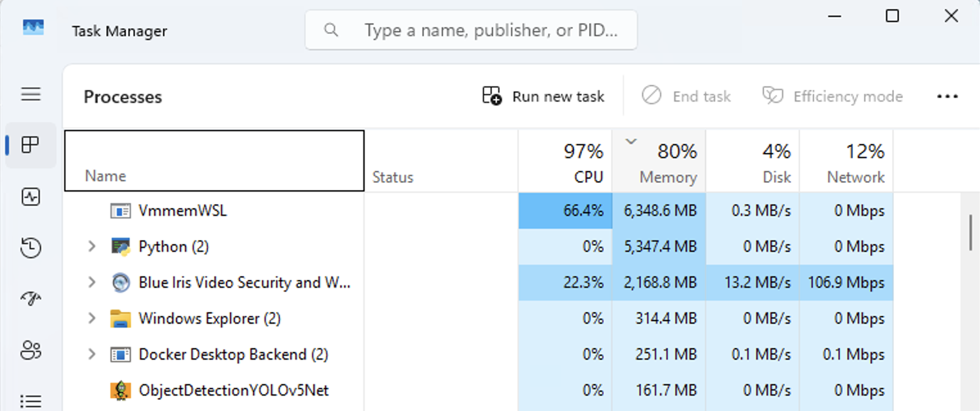Screen dimensions: 980x411
Task: Expand the Docker Desktop Backend (2) group
Action: click(x=92, y=354)
